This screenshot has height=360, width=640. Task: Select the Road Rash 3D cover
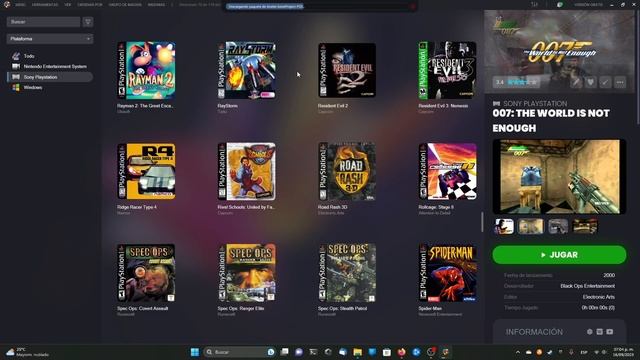[x=347, y=171]
